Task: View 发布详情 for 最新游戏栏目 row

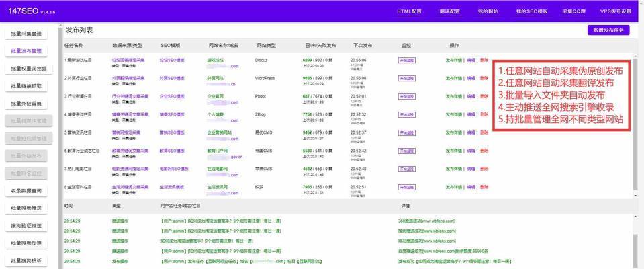Action: click(453, 60)
